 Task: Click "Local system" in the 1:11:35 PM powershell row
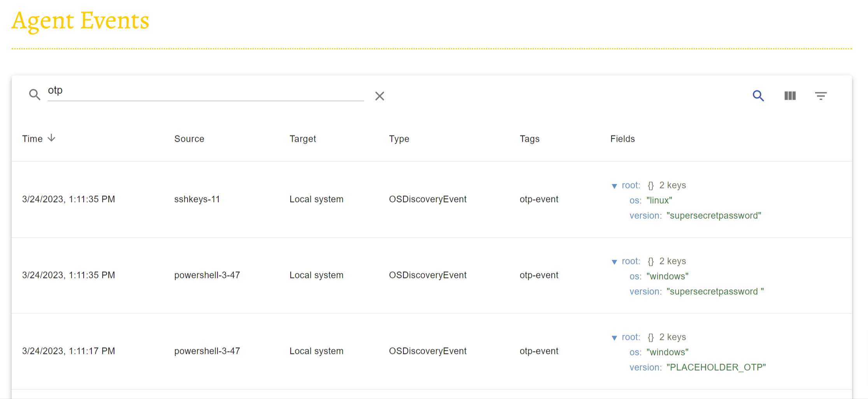[x=316, y=275]
